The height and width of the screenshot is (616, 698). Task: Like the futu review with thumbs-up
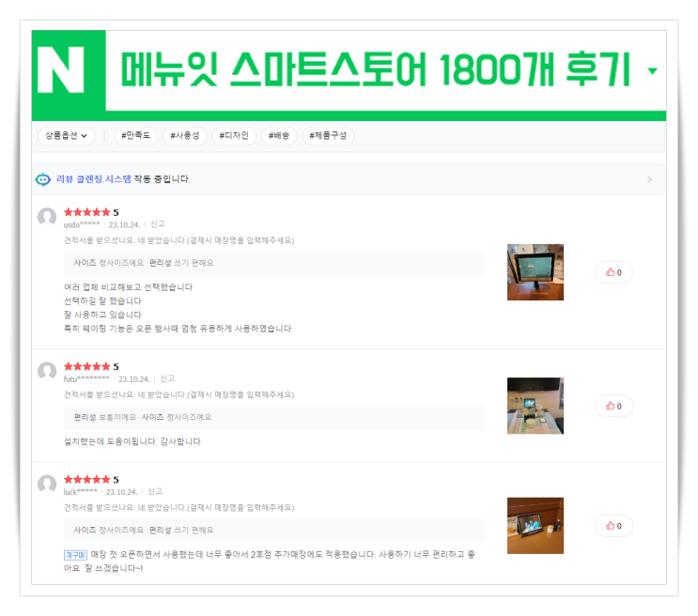coord(613,406)
